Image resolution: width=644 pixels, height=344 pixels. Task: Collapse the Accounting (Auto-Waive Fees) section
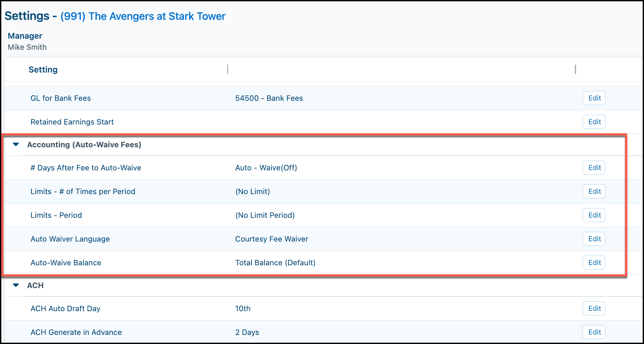pos(16,144)
